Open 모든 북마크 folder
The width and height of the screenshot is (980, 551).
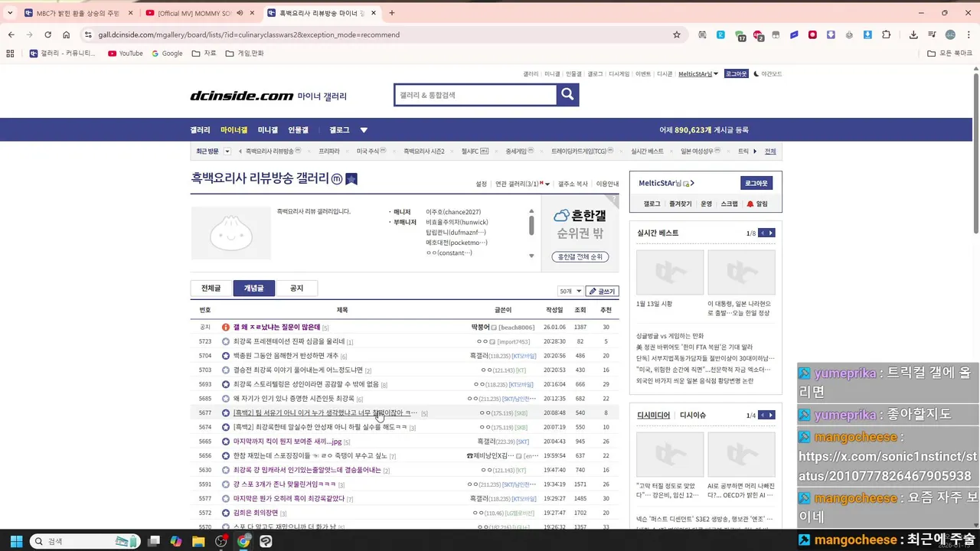pyautogui.click(x=949, y=54)
